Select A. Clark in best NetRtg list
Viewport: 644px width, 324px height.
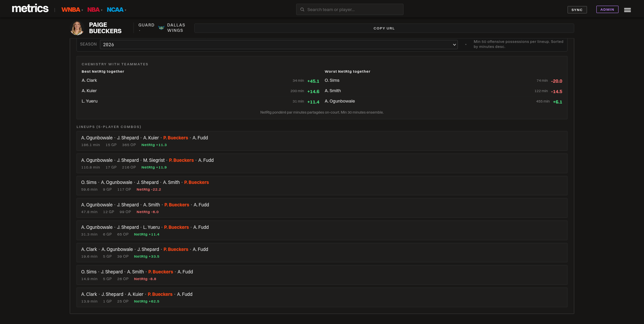[x=89, y=80]
